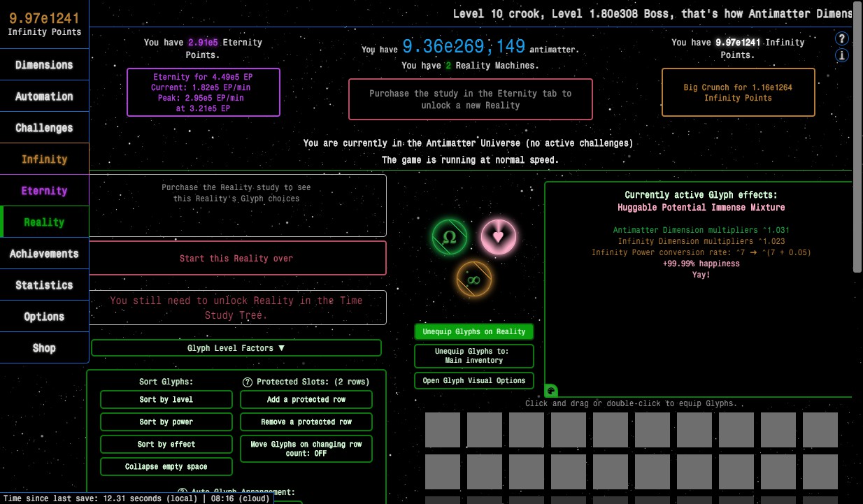Screen dimensions: 863x504
Task: Open the Achievements tab
Action: pyautogui.click(x=44, y=254)
